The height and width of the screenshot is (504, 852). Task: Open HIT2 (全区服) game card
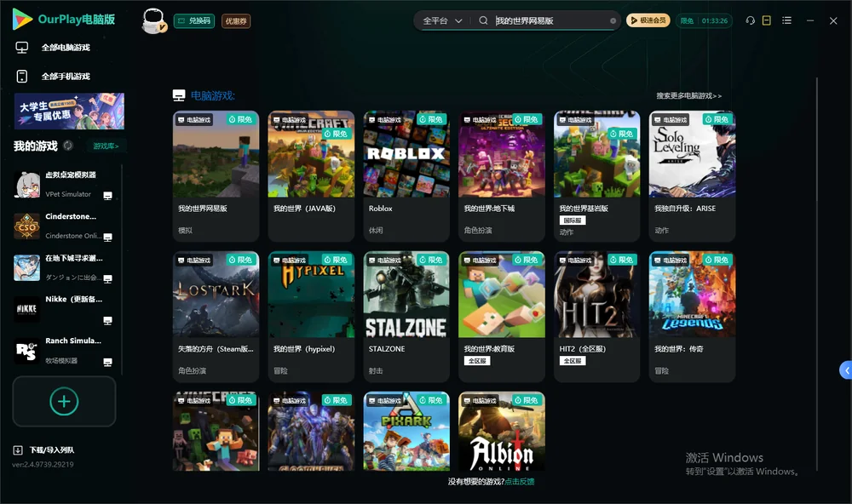(596, 317)
